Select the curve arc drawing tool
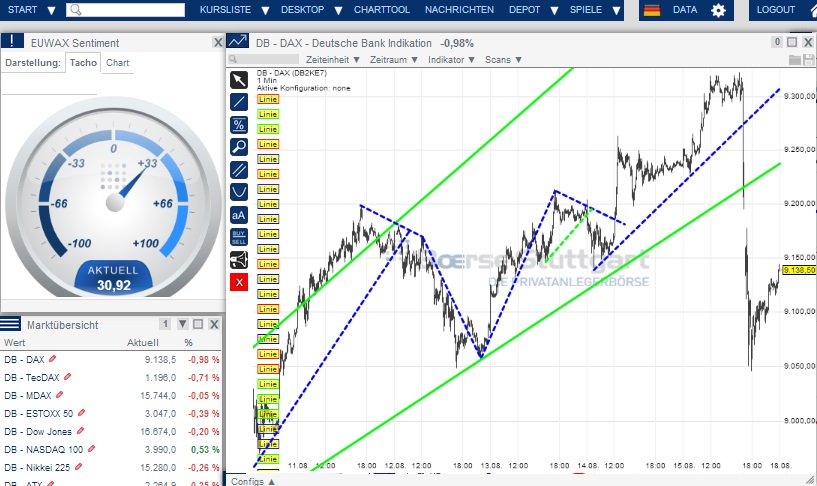This screenshot has height=486, width=817. pyautogui.click(x=239, y=192)
